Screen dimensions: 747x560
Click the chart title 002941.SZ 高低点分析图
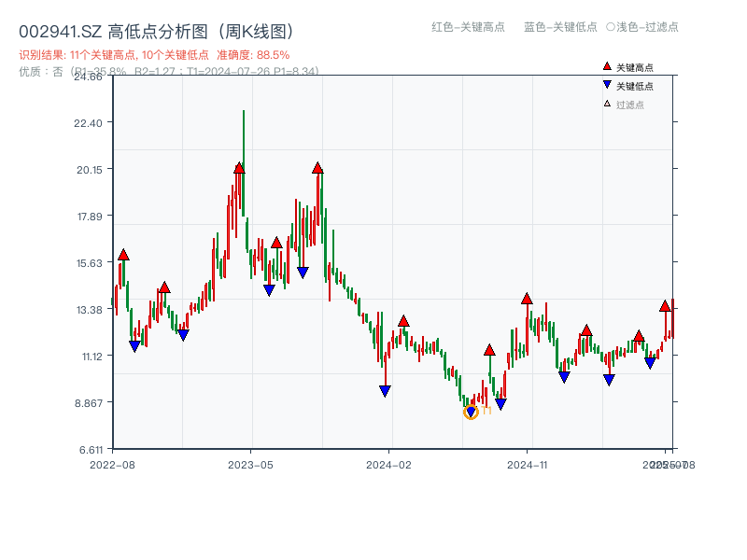114,29
